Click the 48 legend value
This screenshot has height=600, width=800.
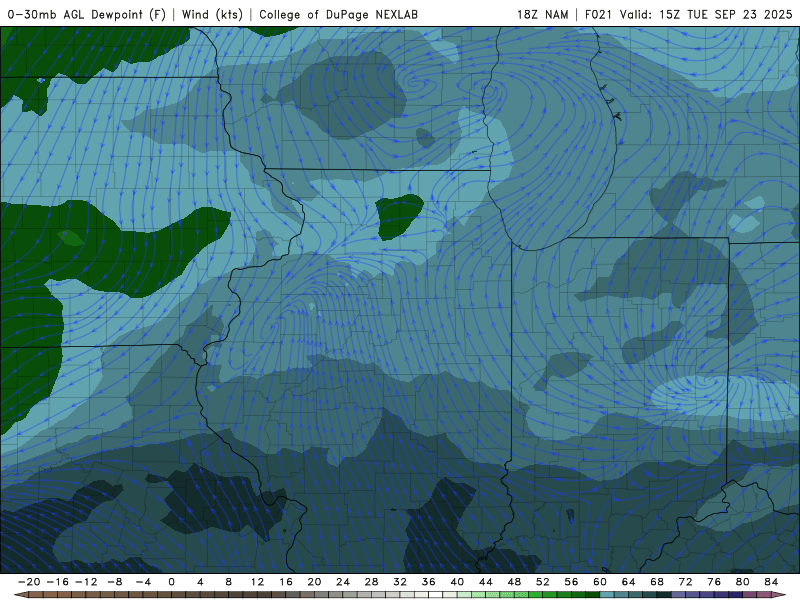(x=514, y=582)
